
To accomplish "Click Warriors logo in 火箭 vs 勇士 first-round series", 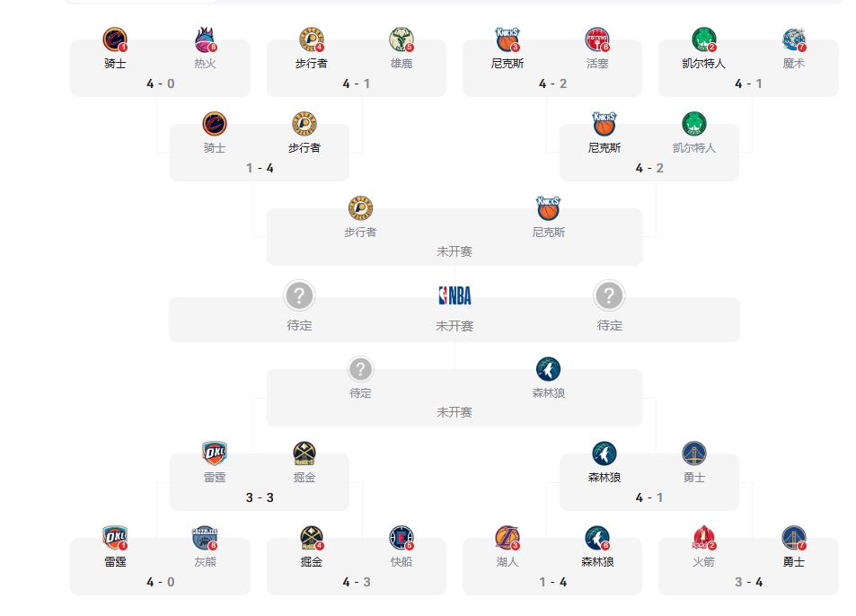I will tap(794, 539).
